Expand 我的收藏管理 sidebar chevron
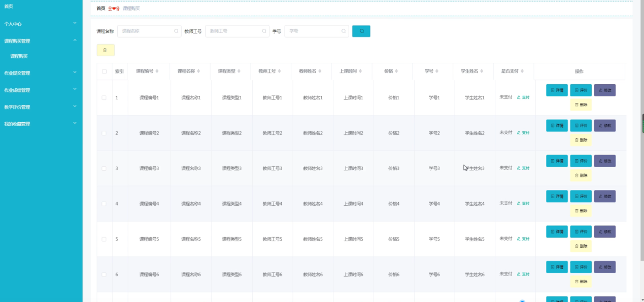Screen dimensions: 644x302 (75, 123)
